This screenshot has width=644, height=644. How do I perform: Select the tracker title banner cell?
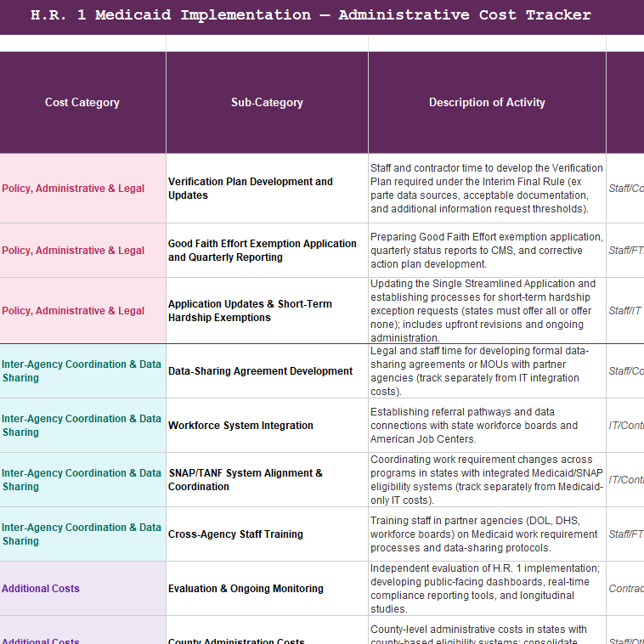[x=322, y=16]
